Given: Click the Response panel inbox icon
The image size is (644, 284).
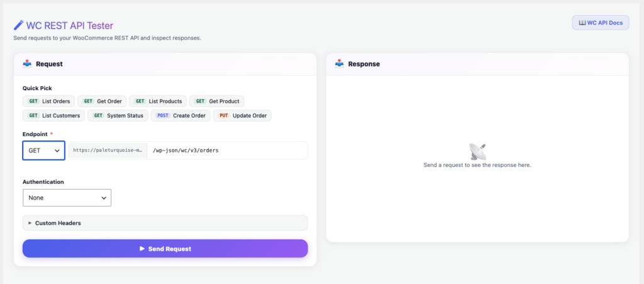Looking at the screenshot, I should coord(339,64).
